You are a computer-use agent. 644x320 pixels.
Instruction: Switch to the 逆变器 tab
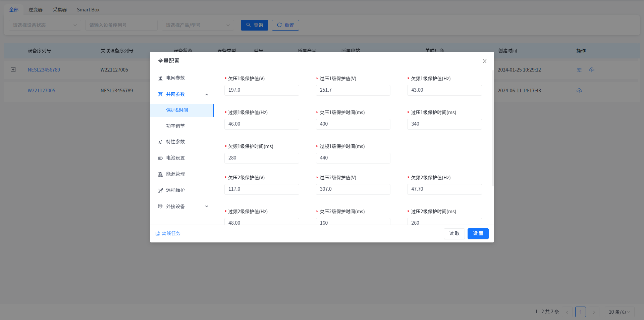36,10
